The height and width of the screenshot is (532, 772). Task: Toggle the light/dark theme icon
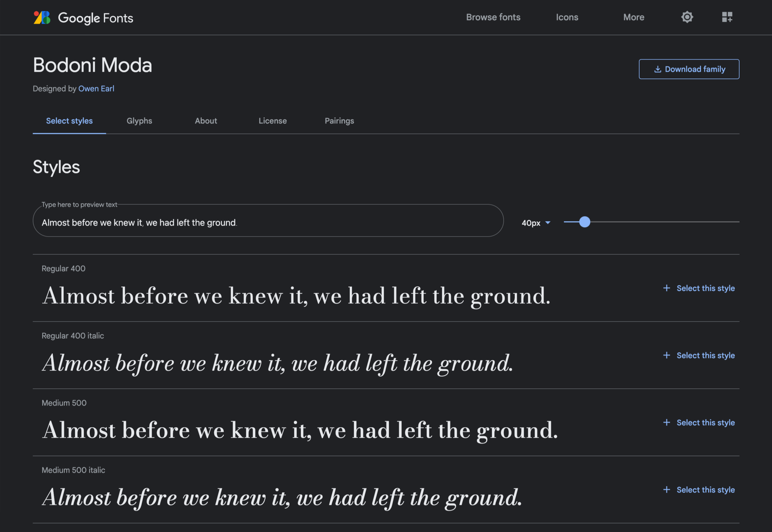[687, 17]
